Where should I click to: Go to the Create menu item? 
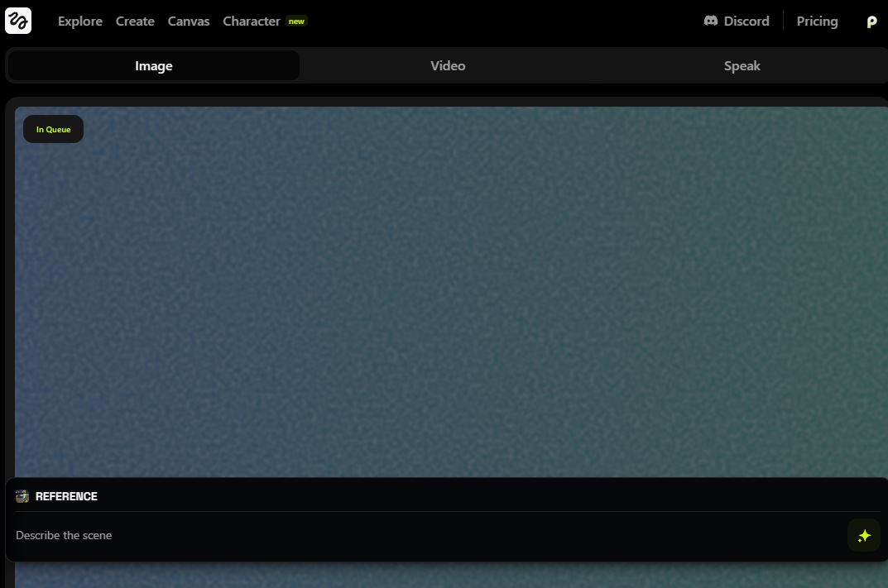click(135, 22)
